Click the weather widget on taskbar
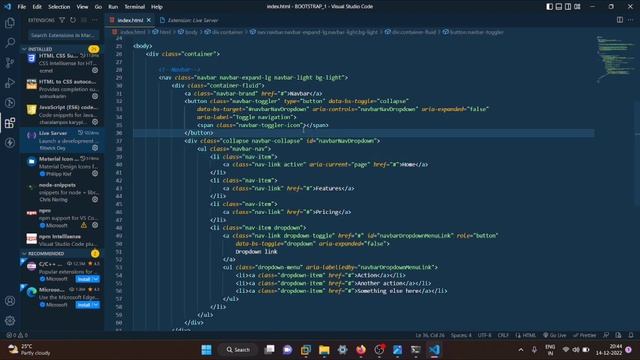640x360 pixels. tap(29, 350)
